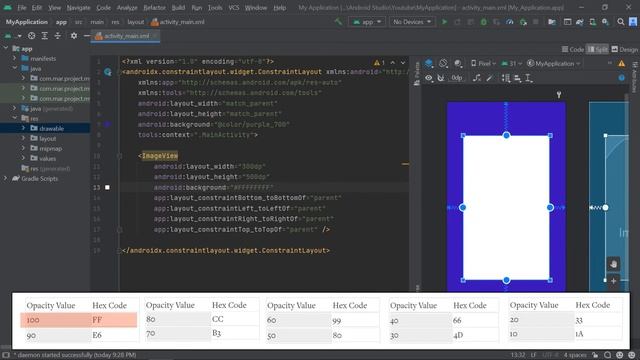This screenshot has width=640, height=360.
Task: Go to previous highlighted error up arrow
Action: [x=393, y=62]
